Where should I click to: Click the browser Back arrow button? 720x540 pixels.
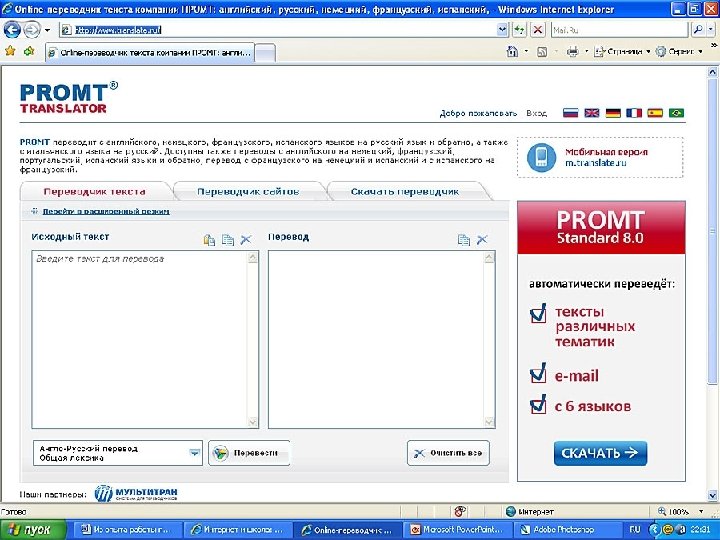tap(12, 30)
